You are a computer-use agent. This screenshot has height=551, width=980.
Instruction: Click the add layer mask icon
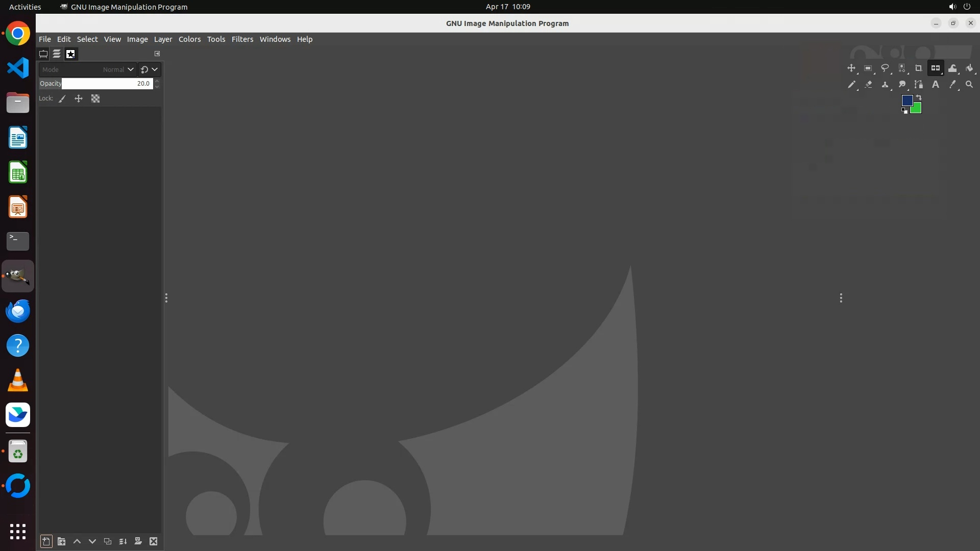(x=138, y=541)
